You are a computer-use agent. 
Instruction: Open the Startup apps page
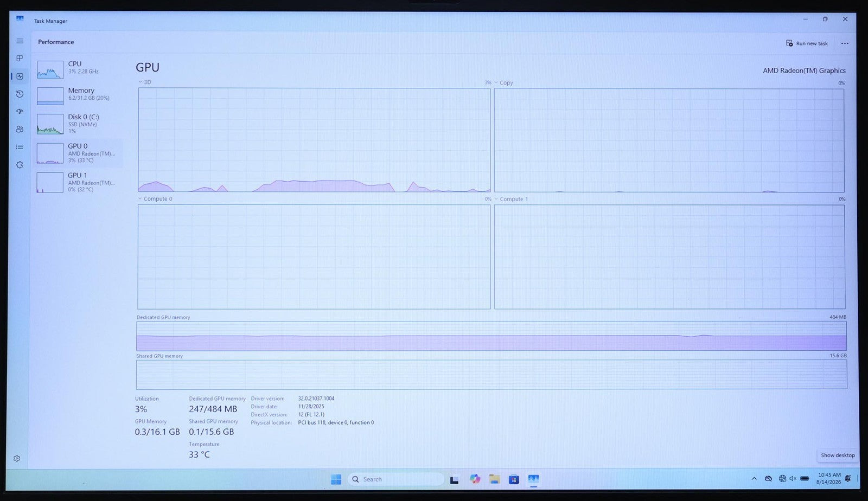(20, 111)
